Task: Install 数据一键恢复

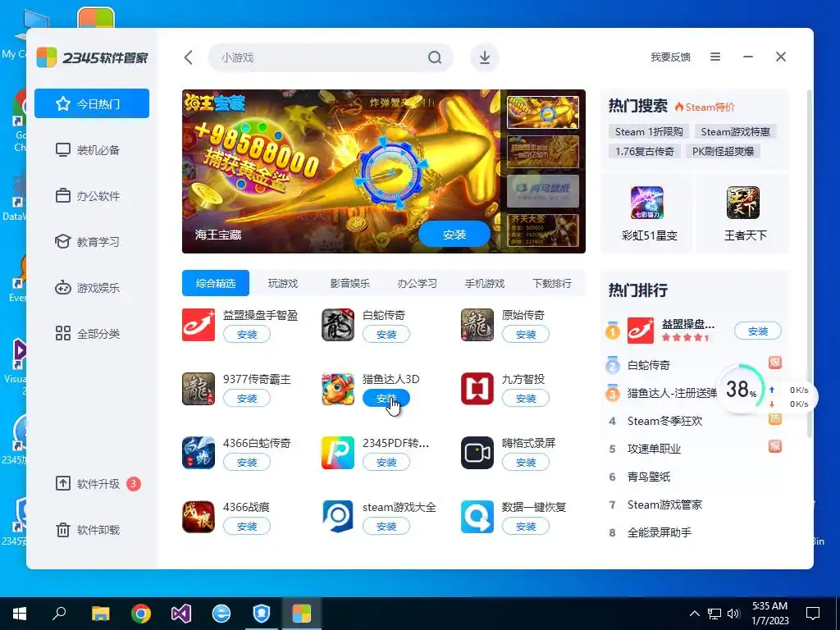Action: (x=526, y=526)
